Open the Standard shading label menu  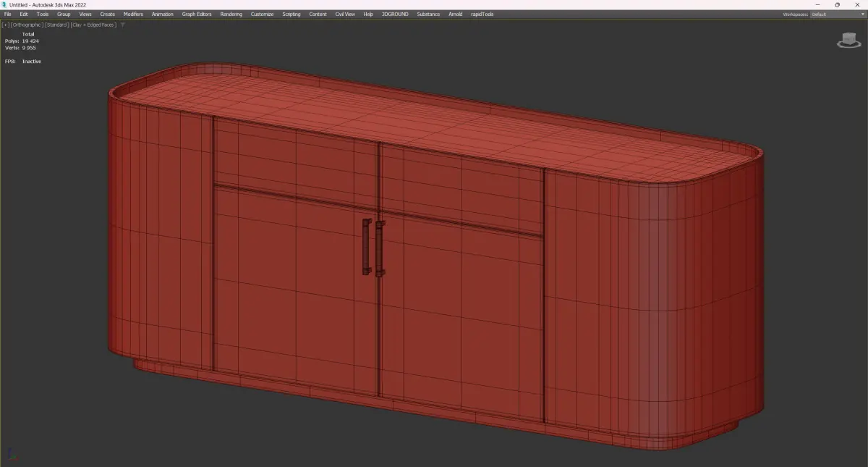56,25
